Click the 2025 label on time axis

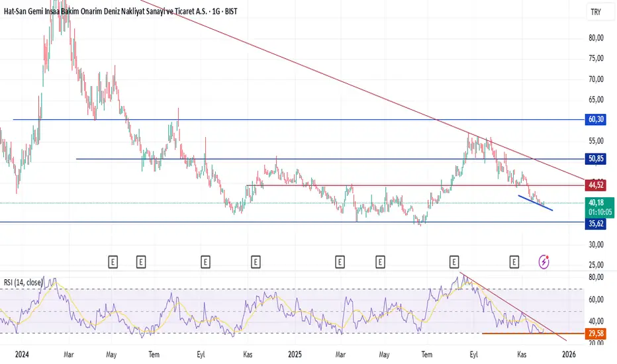(295, 355)
